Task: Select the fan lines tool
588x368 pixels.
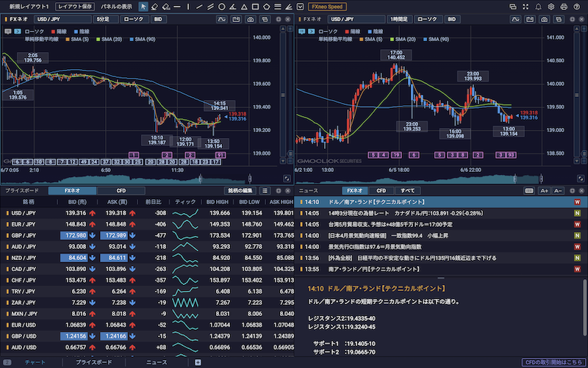Action: pos(289,7)
